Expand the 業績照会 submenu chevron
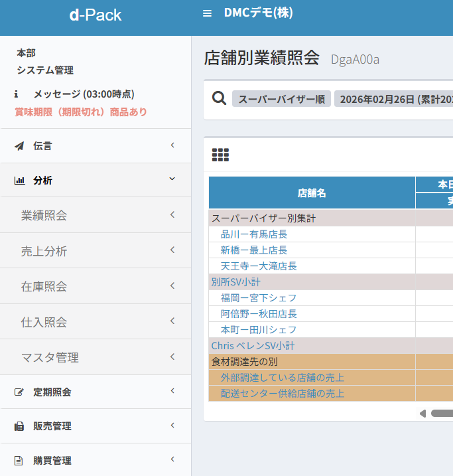 [x=172, y=214]
